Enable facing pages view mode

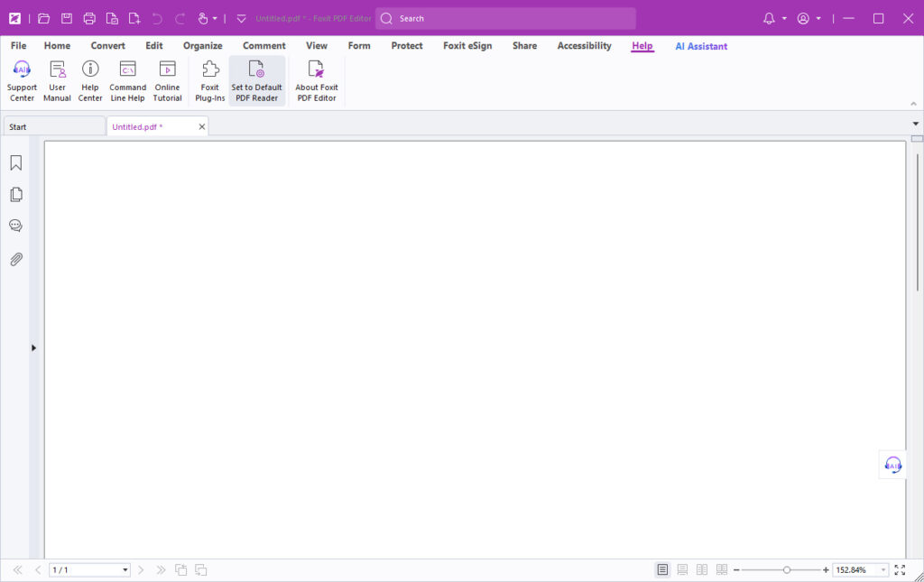[x=702, y=569]
